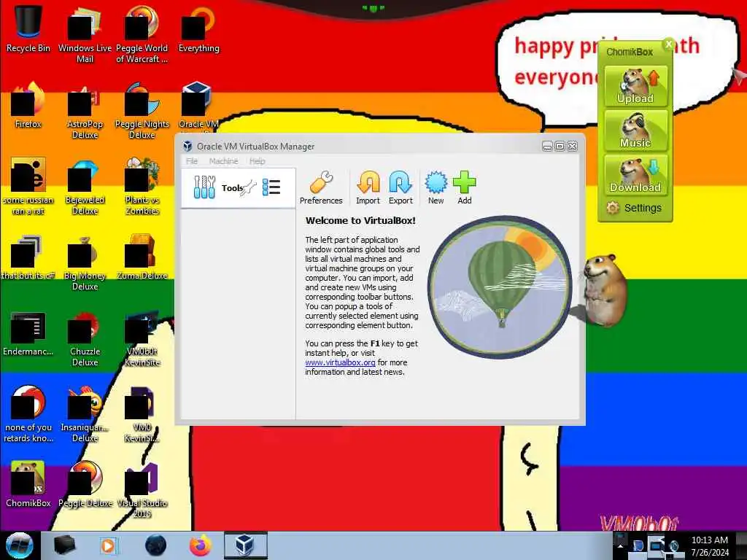Select the 'some russian ran a rat' icon

pos(28,187)
